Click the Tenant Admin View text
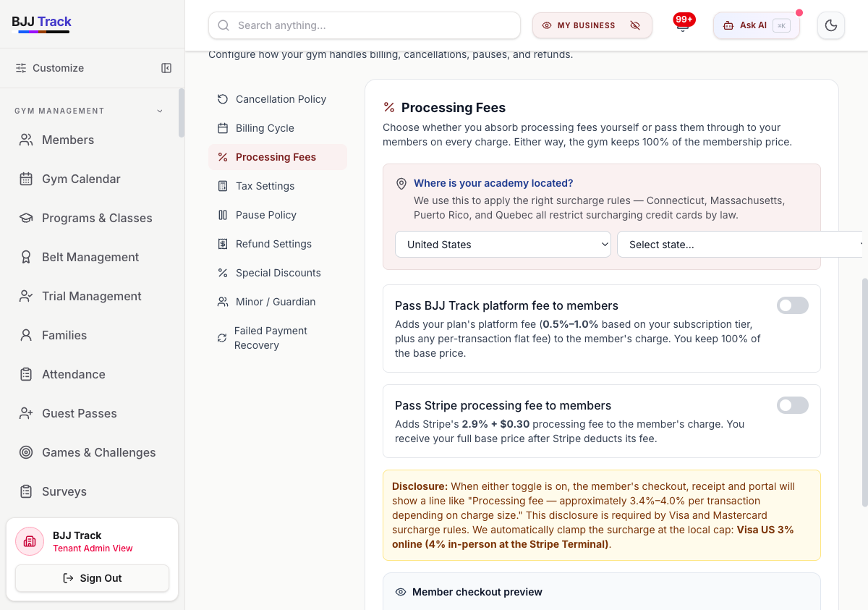The image size is (868, 610). click(93, 548)
